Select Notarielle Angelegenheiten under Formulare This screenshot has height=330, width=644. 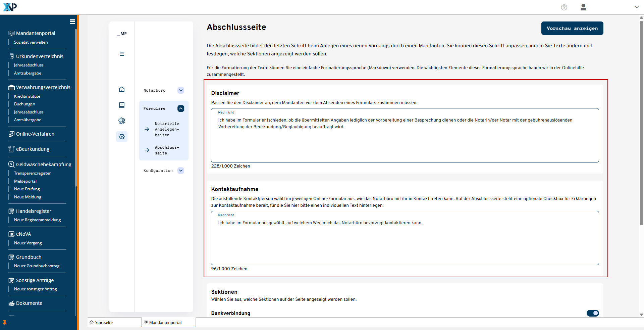click(x=167, y=129)
